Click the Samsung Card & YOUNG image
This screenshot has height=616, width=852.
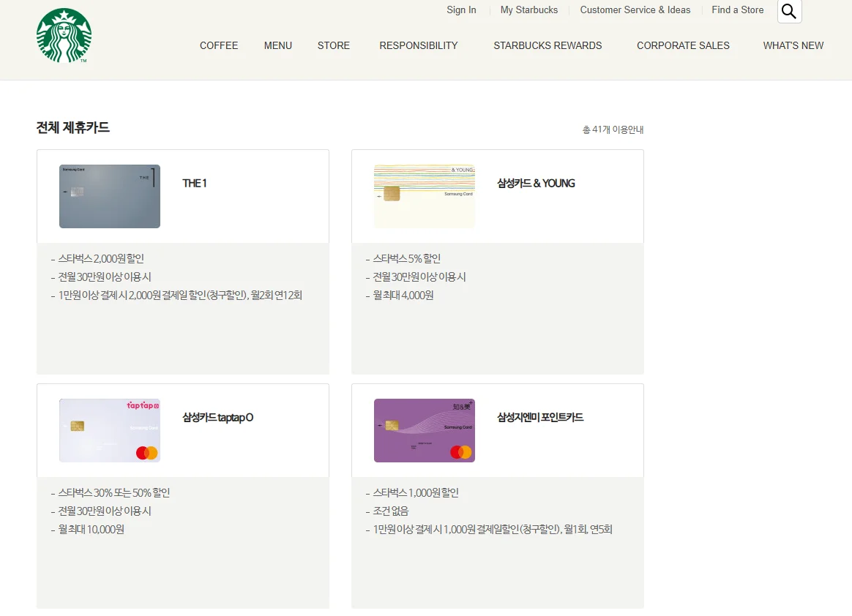(x=424, y=196)
